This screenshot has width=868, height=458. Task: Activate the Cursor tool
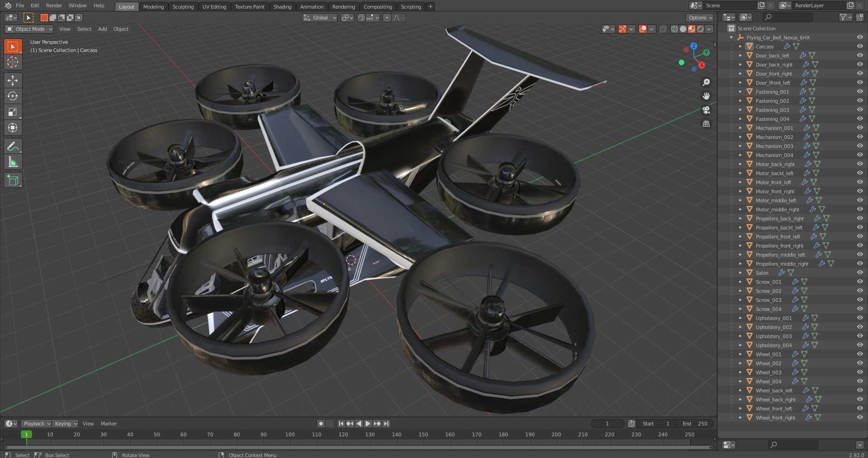click(x=13, y=62)
